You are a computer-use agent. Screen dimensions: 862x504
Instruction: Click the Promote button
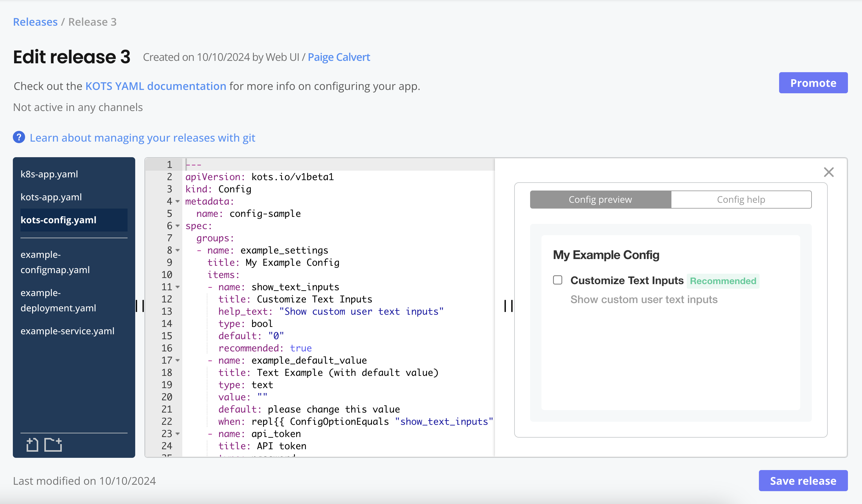point(813,83)
